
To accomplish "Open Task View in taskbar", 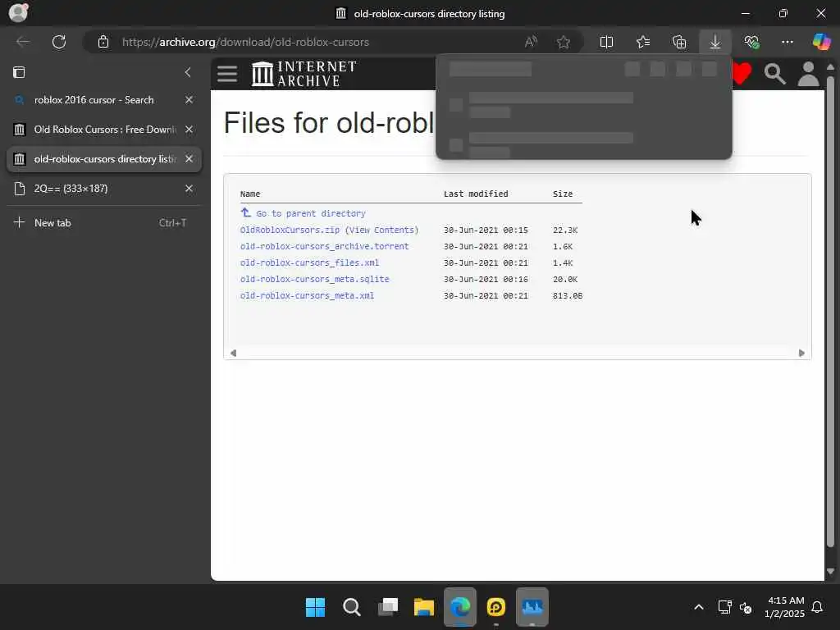I will pyautogui.click(x=388, y=607).
